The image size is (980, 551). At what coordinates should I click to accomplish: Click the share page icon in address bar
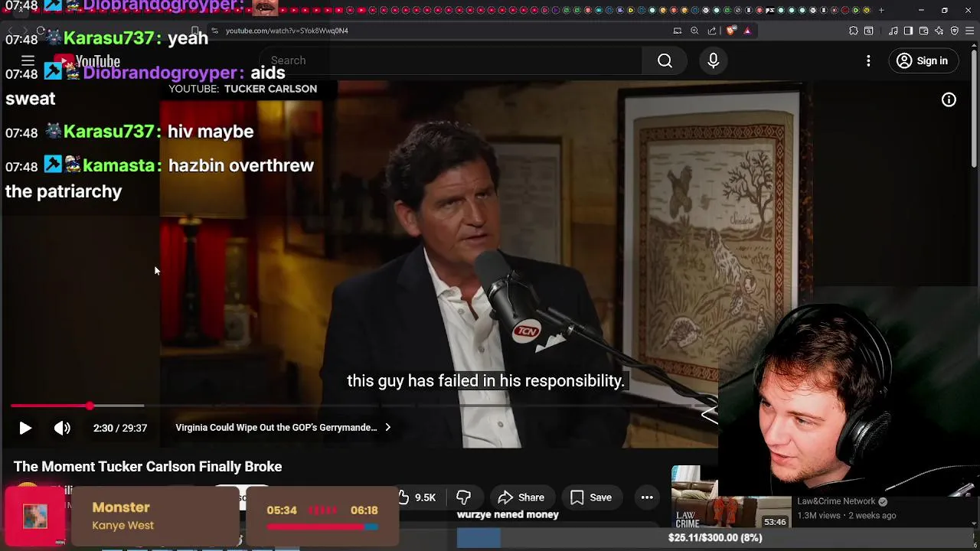point(712,31)
